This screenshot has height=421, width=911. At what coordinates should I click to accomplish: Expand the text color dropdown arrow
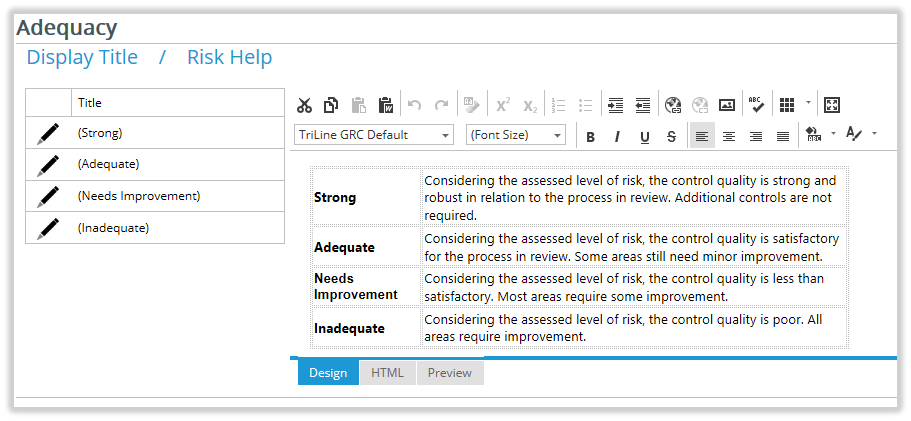874,134
